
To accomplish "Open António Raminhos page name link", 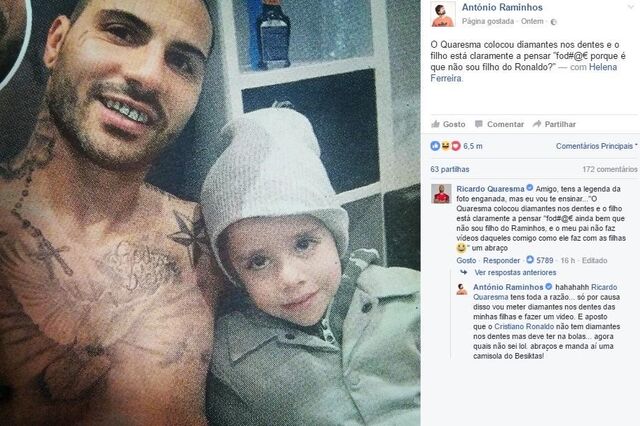I will [502, 7].
